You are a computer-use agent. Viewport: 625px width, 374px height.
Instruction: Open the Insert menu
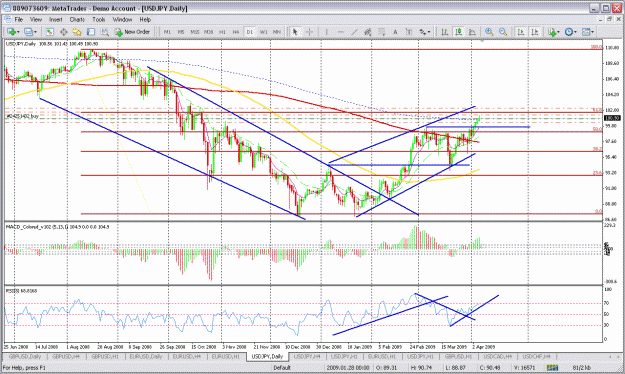click(55, 19)
